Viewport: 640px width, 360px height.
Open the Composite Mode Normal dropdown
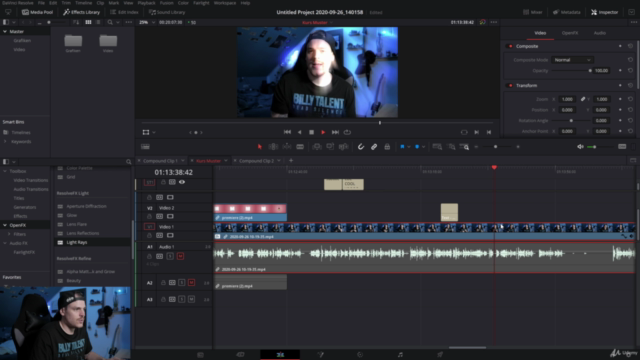(572, 60)
